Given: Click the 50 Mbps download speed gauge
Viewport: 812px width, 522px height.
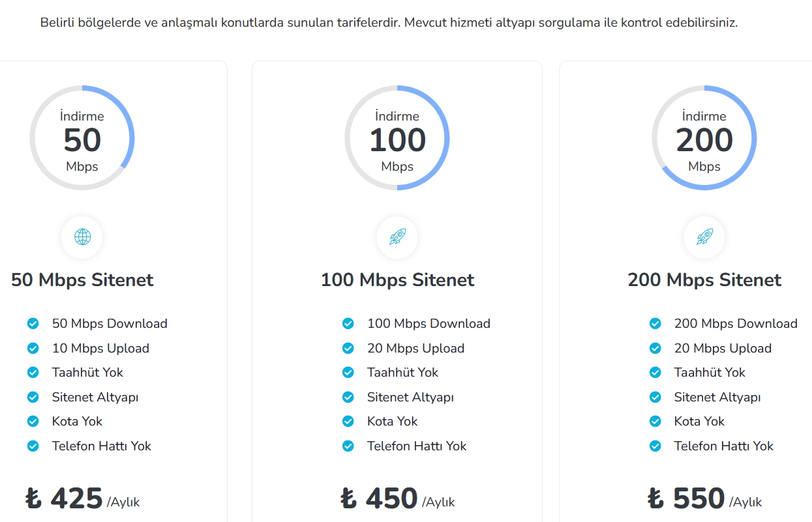Looking at the screenshot, I should tap(82, 138).
